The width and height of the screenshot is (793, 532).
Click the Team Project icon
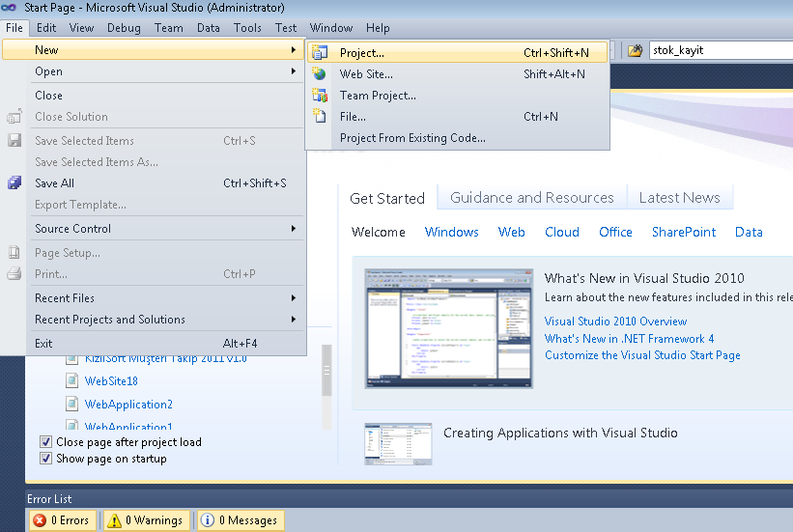point(320,95)
